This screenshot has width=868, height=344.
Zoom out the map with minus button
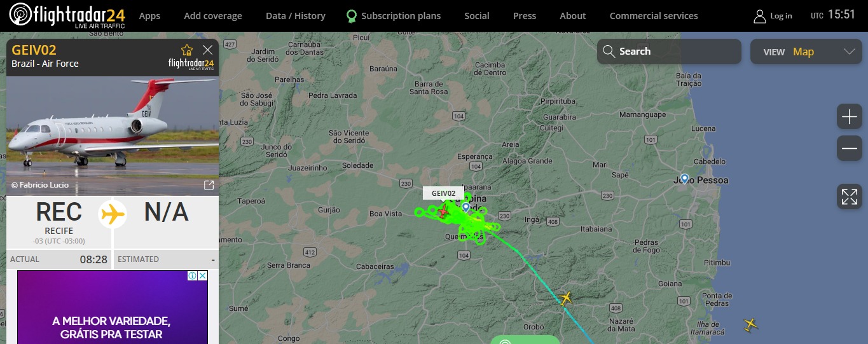(x=850, y=148)
